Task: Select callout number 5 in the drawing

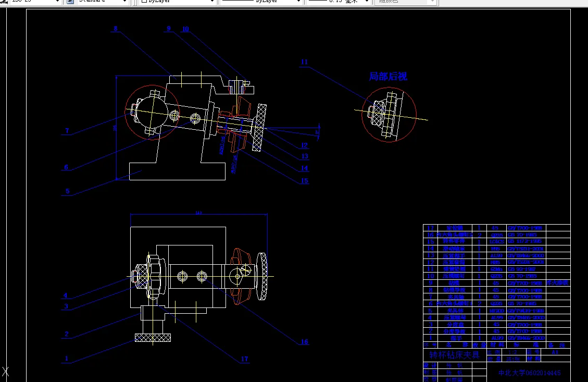Action: [x=68, y=191]
